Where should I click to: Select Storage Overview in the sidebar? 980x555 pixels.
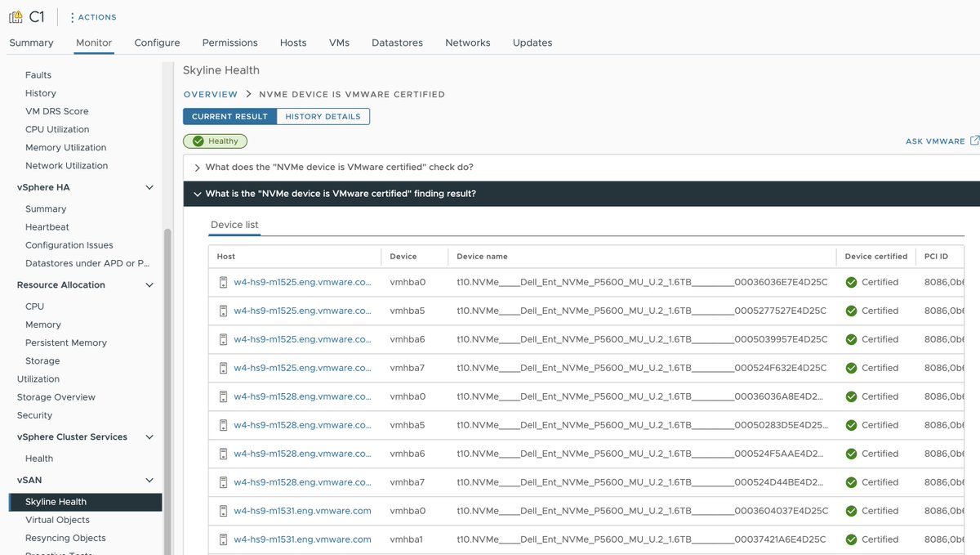[56, 397]
